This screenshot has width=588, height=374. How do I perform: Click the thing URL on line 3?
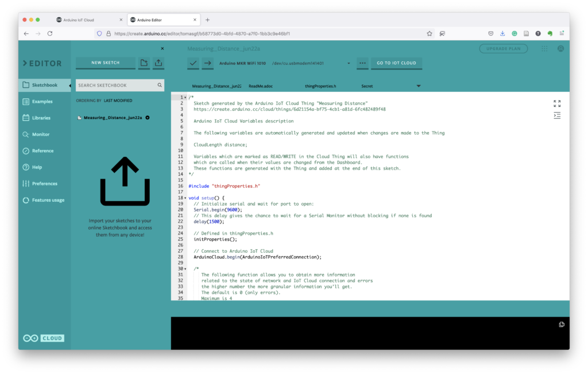[289, 109]
